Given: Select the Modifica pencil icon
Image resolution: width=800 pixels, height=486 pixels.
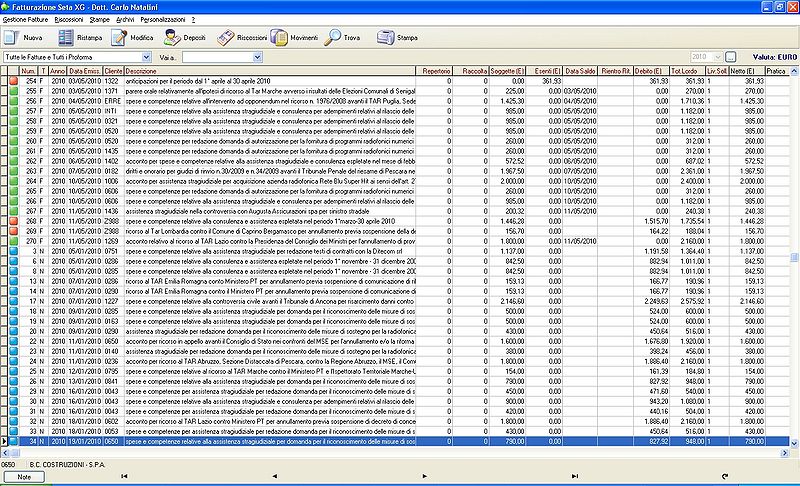Looking at the screenshot, I should (x=119, y=37).
